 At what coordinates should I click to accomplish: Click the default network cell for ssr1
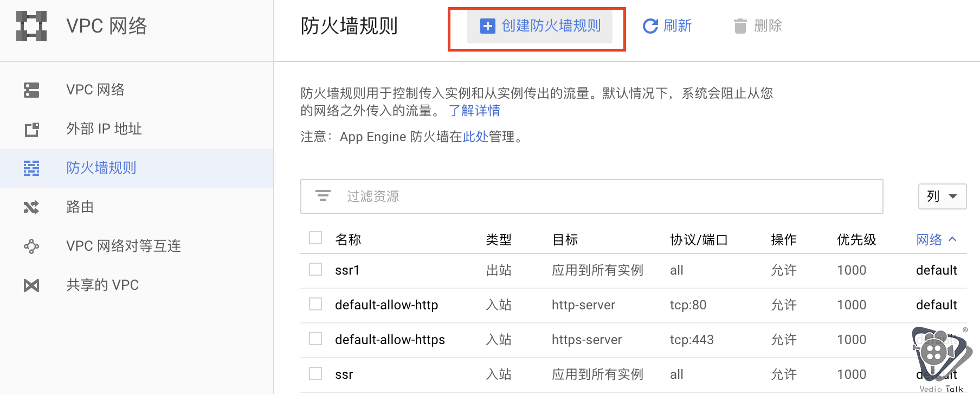tap(936, 270)
